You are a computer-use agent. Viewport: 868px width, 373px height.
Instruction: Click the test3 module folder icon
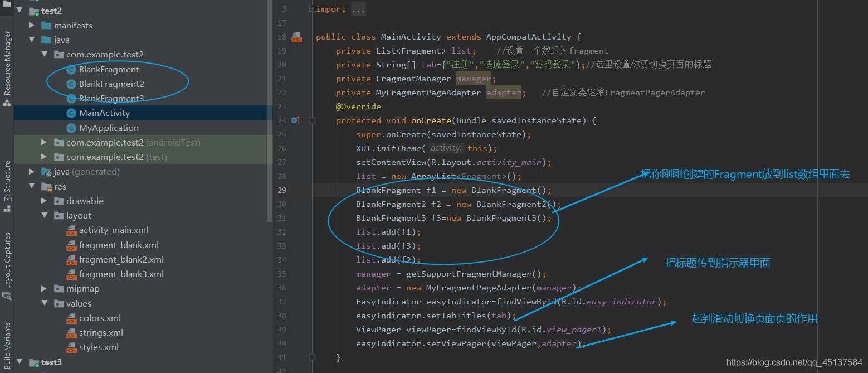34,362
